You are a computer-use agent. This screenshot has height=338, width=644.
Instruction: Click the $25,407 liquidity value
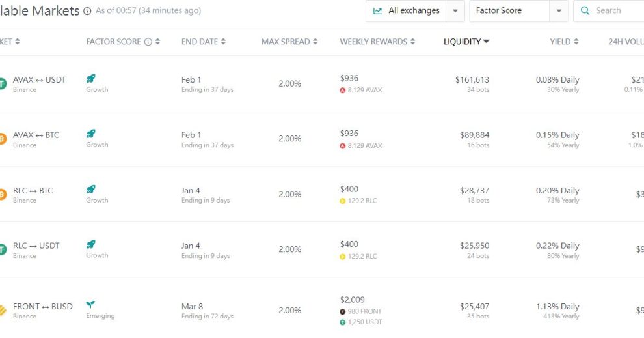[474, 306]
